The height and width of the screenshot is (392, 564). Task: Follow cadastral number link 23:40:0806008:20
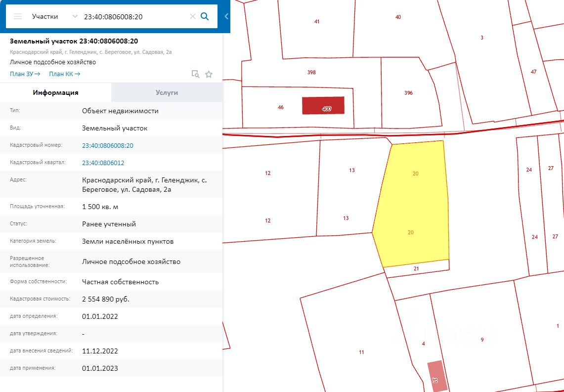pyautogui.click(x=108, y=146)
